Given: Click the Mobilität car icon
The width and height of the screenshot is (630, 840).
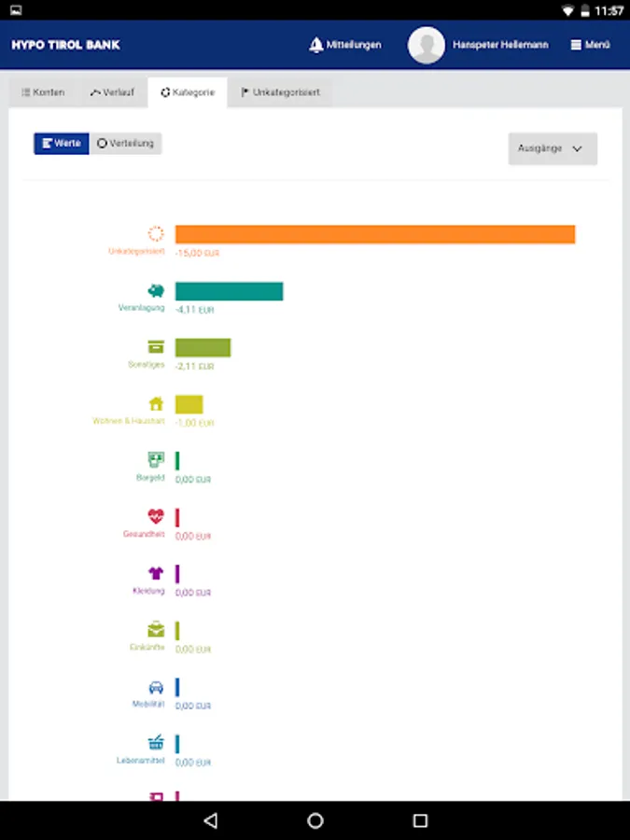Looking at the screenshot, I should click(x=156, y=687).
